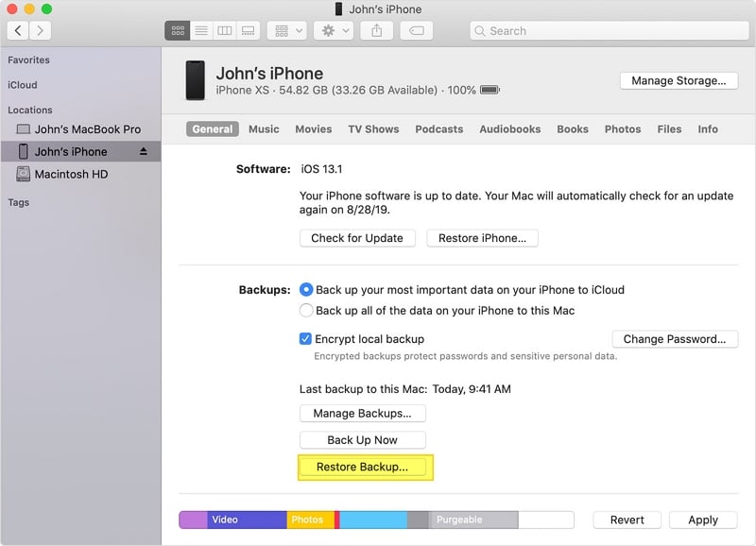Uncheck Encrypt local backup
756x546 pixels.
pyautogui.click(x=304, y=338)
